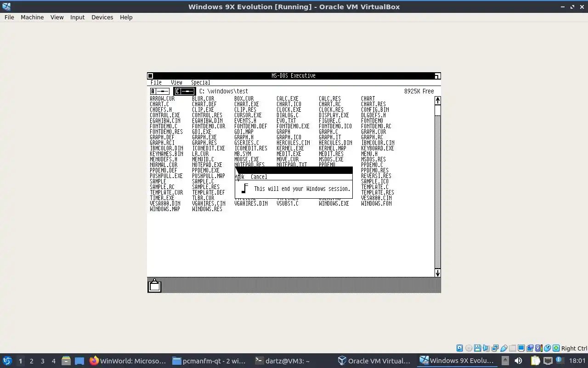The image size is (588, 368).
Task: Select file KEYBOARD.EXE
Action: click(x=378, y=148)
